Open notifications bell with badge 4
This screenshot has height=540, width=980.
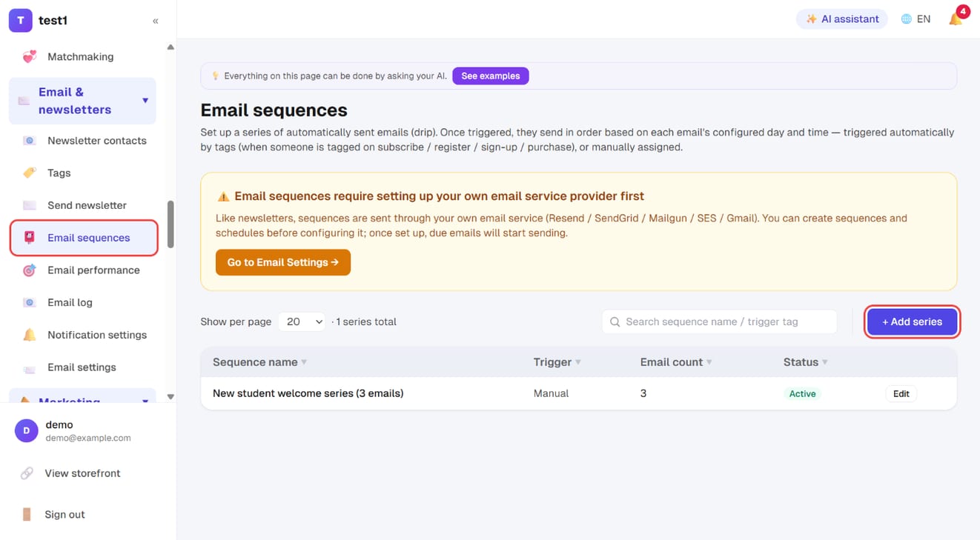[956, 19]
